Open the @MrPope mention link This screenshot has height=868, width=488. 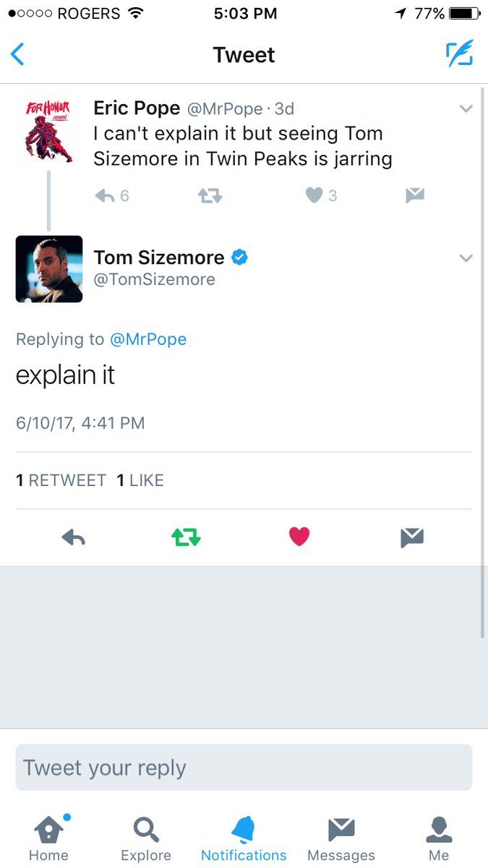click(x=147, y=339)
